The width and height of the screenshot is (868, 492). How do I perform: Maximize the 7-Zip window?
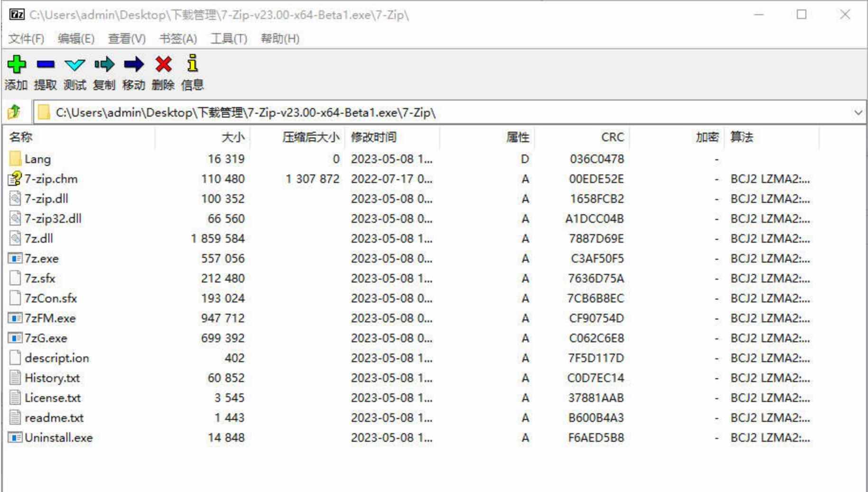tap(802, 14)
